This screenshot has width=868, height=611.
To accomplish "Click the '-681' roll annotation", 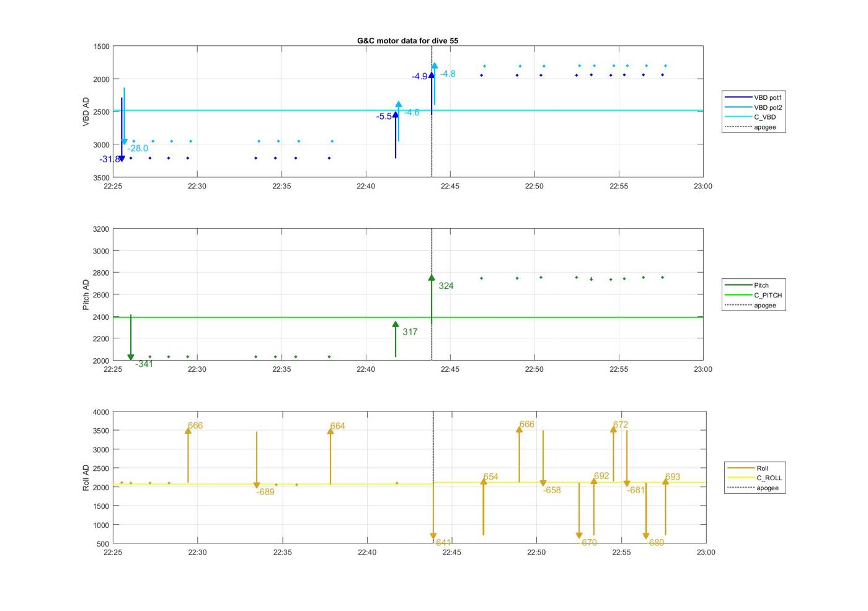I will click(636, 490).
